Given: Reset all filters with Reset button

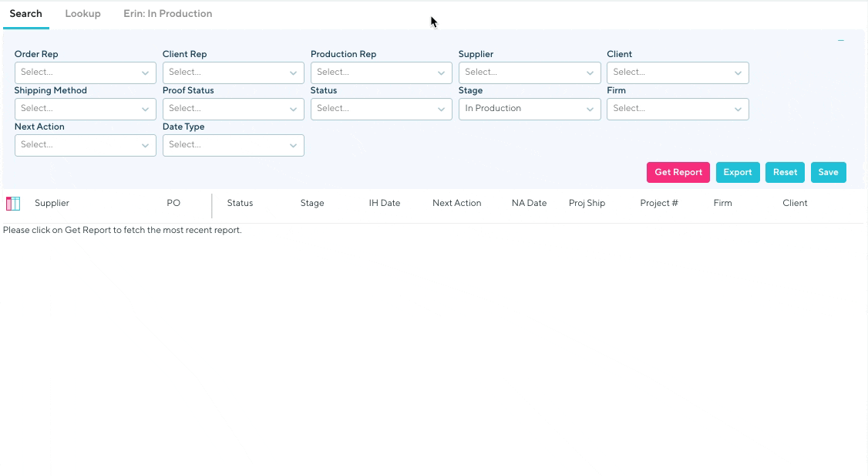Looking at the screenshot, I should pos(785,172).
